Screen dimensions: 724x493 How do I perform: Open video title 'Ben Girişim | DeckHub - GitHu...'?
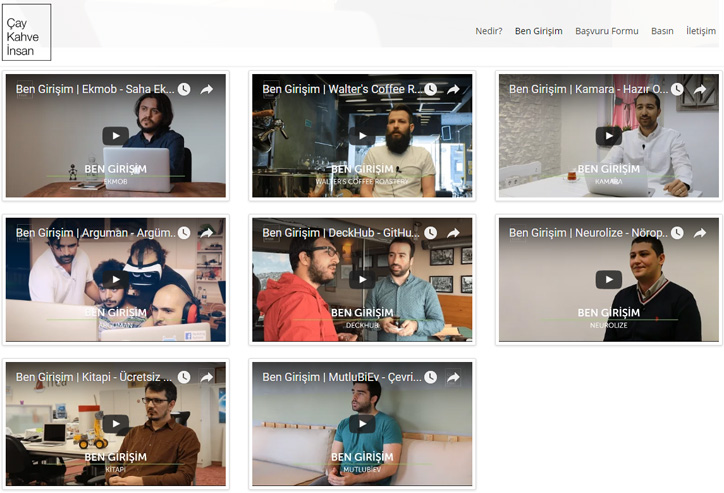pyautogui.click(x=341, y=233)
